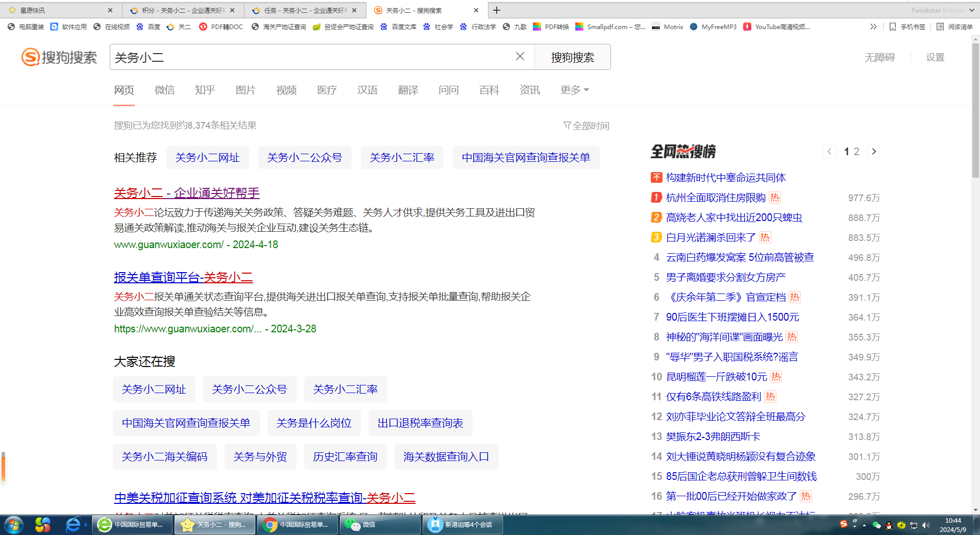Open 中美关税加征查询系统 result link
Image resolution: width=980 pixels, height=535 pixels.
point(264,498)
